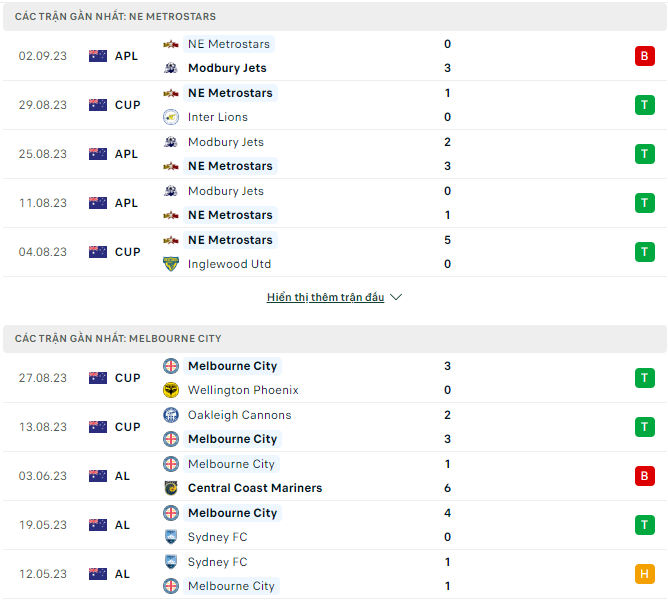Click CUP label for 04.08.23 match
This screenshot has width=668, height=602.
(127, 252)
